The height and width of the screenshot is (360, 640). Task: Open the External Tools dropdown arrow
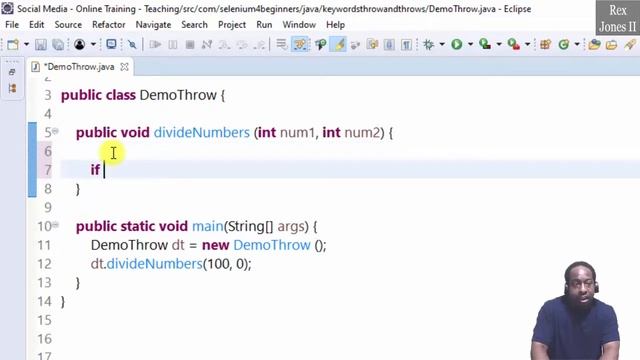pos(527,44)
